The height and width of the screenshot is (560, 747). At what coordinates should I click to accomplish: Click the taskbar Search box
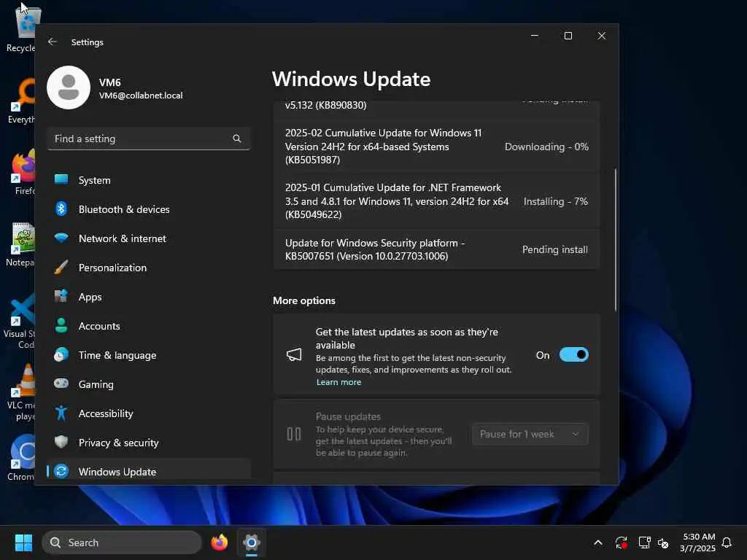click(122, 542)
